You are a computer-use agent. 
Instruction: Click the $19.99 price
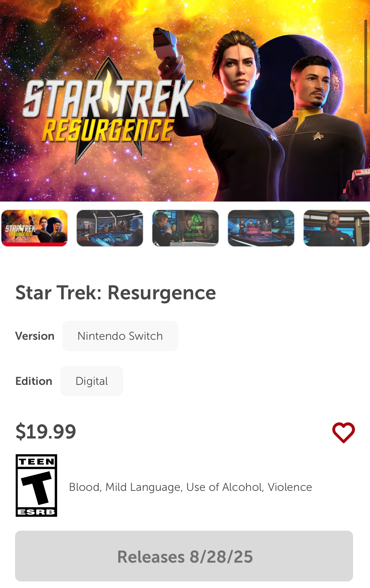click(x=46, y=432)
